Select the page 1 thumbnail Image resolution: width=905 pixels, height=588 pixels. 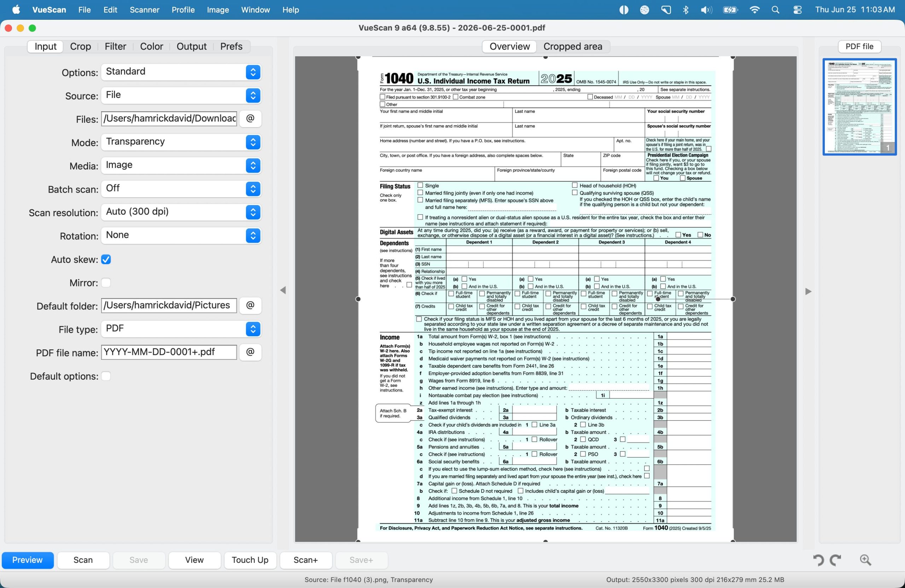click(859, 107)
